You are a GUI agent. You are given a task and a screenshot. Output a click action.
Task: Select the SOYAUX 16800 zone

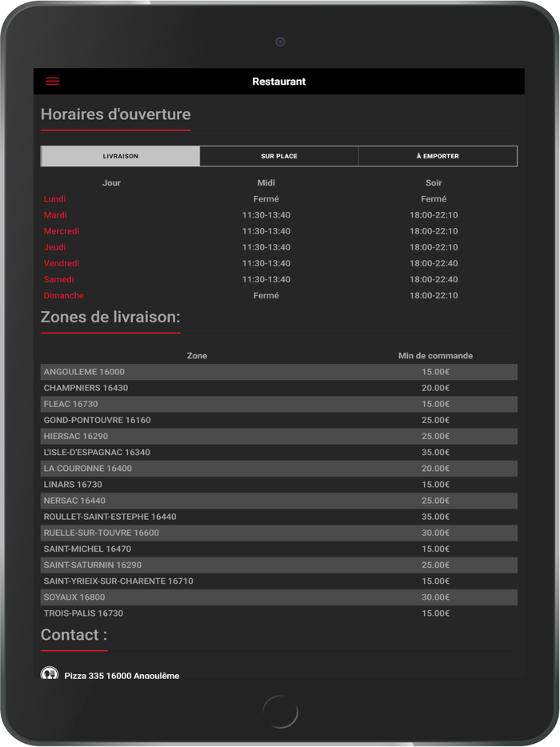point(279,597)
